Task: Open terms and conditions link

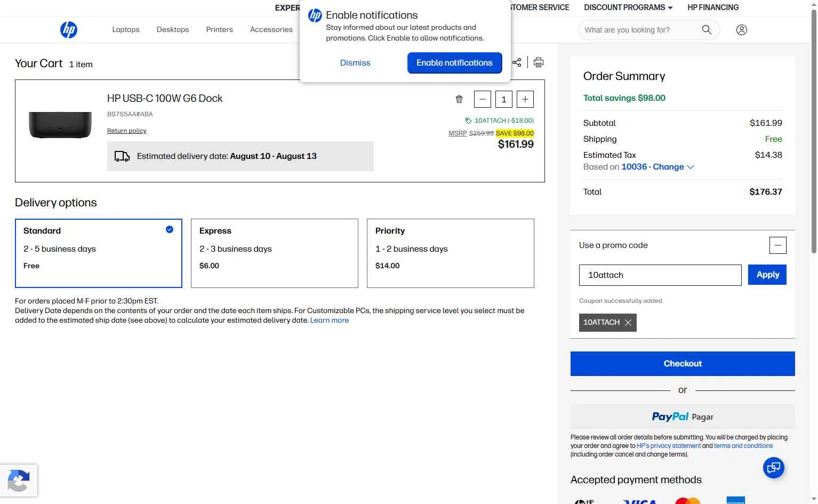Action: (743, 446)
